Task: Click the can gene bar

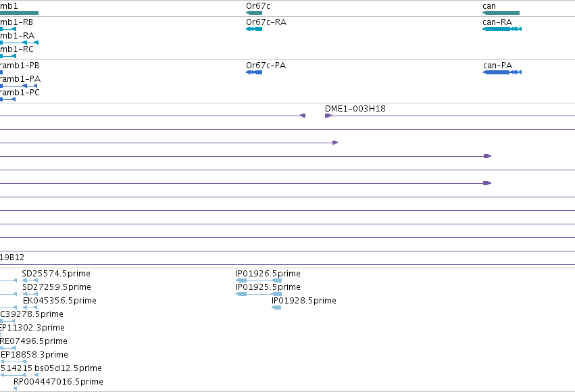Action: (x=501, y=13)
